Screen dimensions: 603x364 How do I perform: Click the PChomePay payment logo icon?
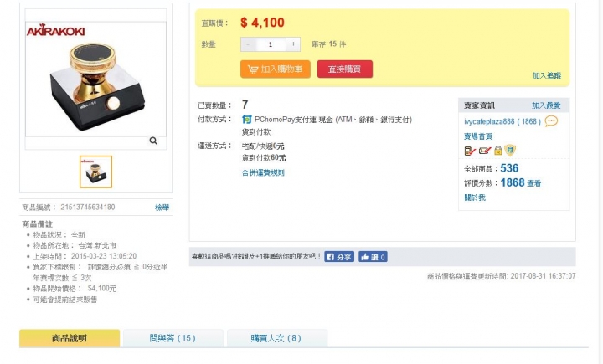click(x=246, y=120)
